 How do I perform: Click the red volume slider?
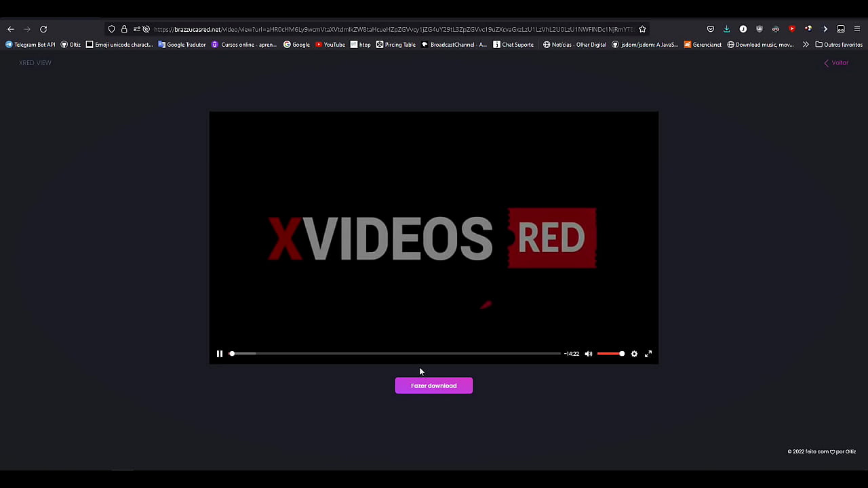(x=610, y=354)
